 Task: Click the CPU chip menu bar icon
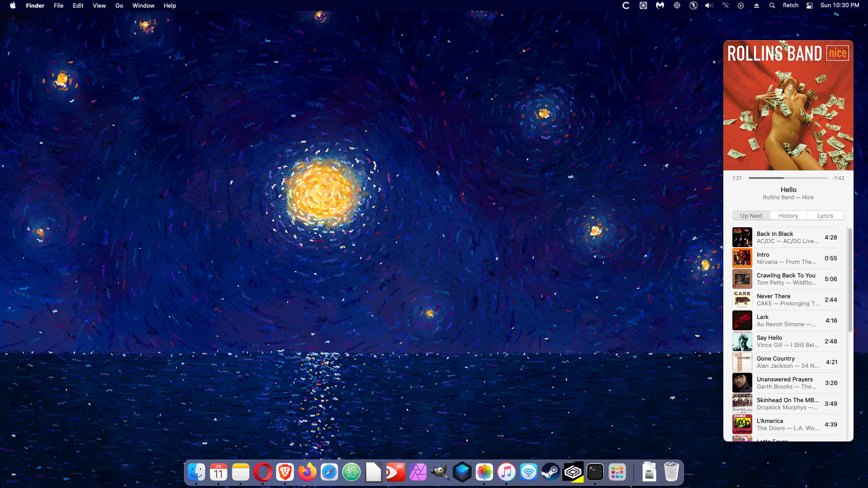pos(677,5)
